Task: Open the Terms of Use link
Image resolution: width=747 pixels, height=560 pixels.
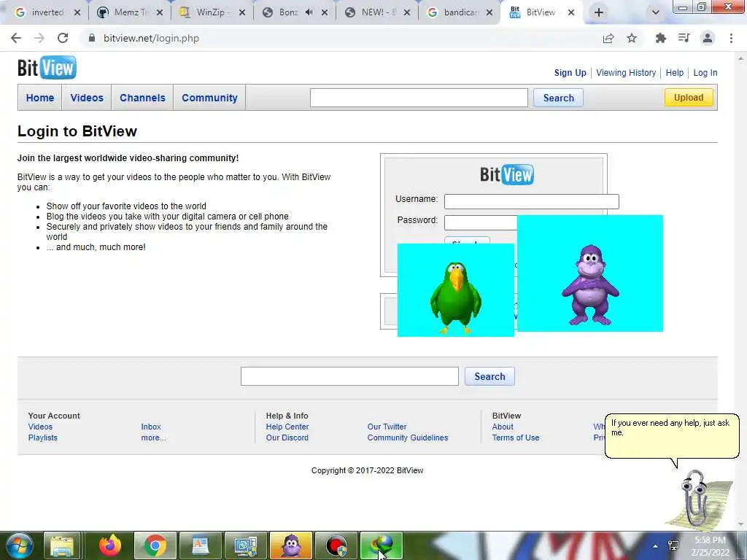Action: tap(516, 437)
